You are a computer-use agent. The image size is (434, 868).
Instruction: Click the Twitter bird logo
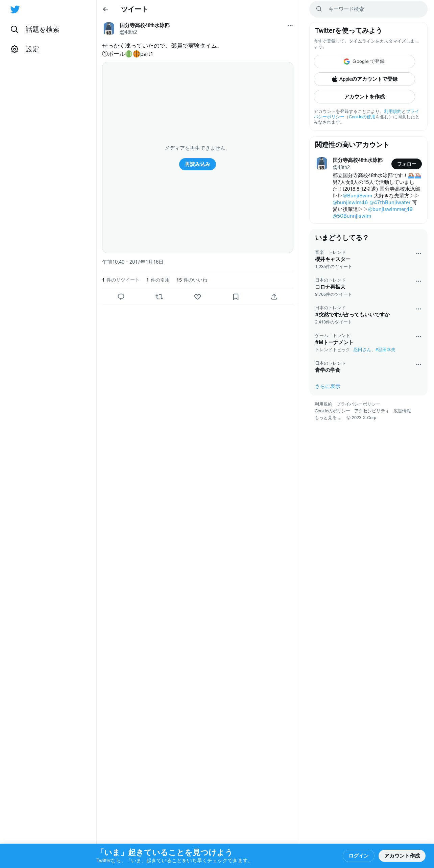pyautogui.click(x=15, y=9)
